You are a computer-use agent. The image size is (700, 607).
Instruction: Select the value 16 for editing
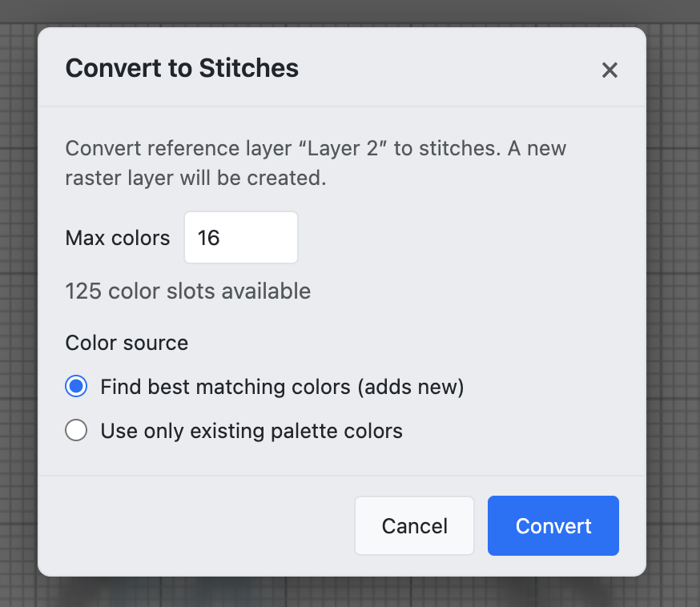point(211,237)
